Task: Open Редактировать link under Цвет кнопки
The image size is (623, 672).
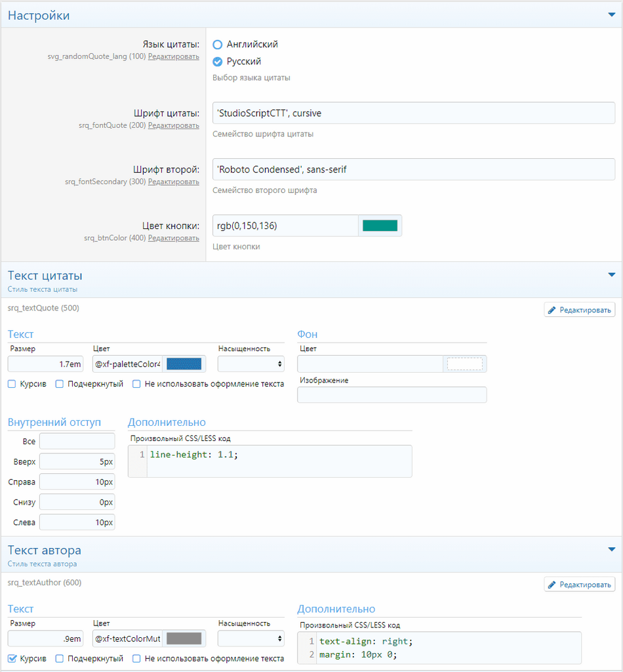Action: (x=173, y=238)
